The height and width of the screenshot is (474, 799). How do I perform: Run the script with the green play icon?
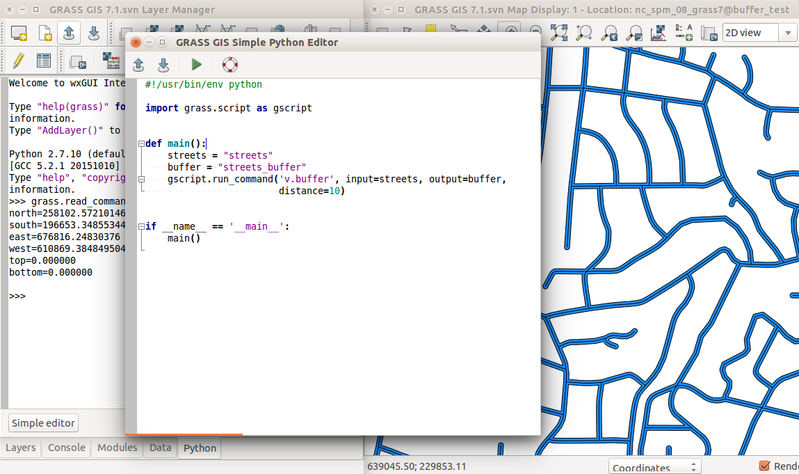pyautogui.click(x=196, y=64)
